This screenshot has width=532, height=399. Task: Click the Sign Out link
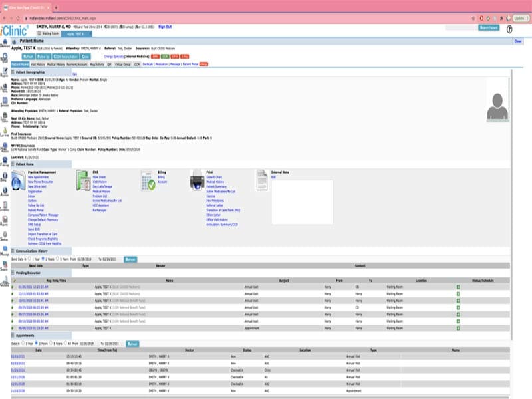click(x=165, y=27)
